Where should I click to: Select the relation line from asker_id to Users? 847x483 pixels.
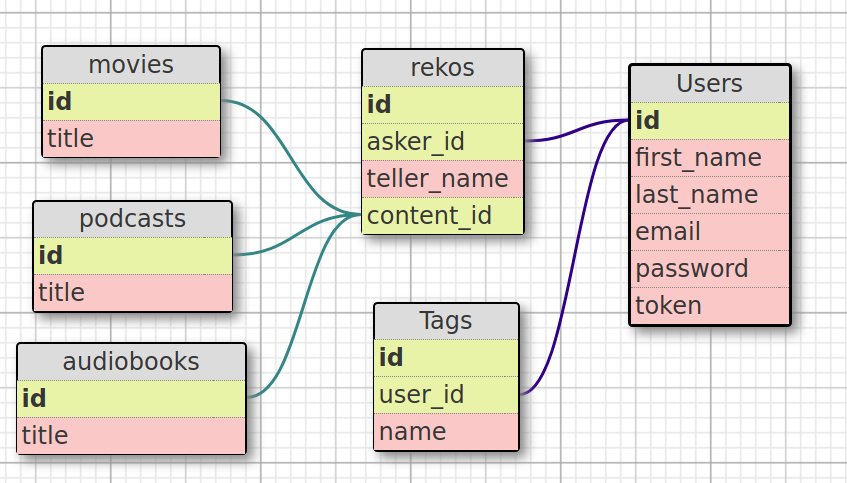(575, 130)
